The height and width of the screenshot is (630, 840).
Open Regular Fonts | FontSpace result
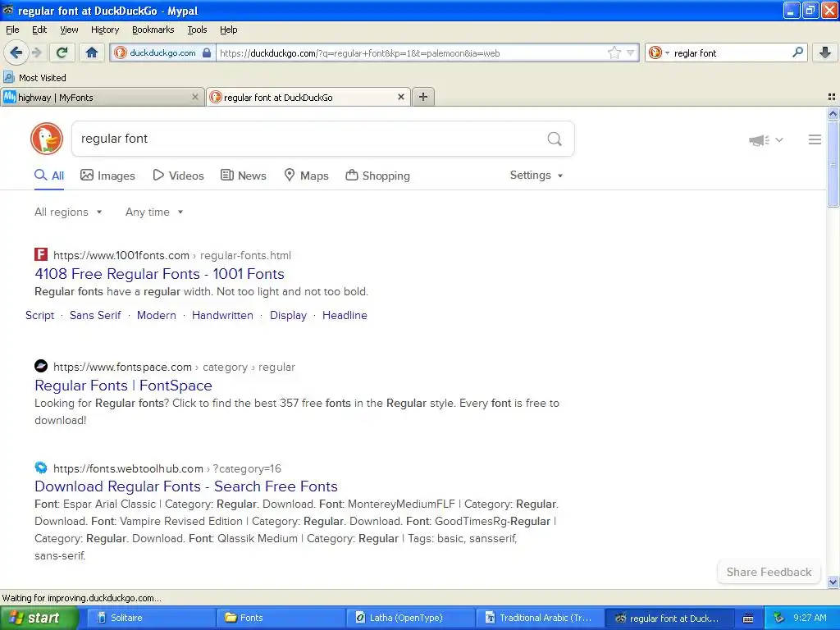(x=123, y=386)
